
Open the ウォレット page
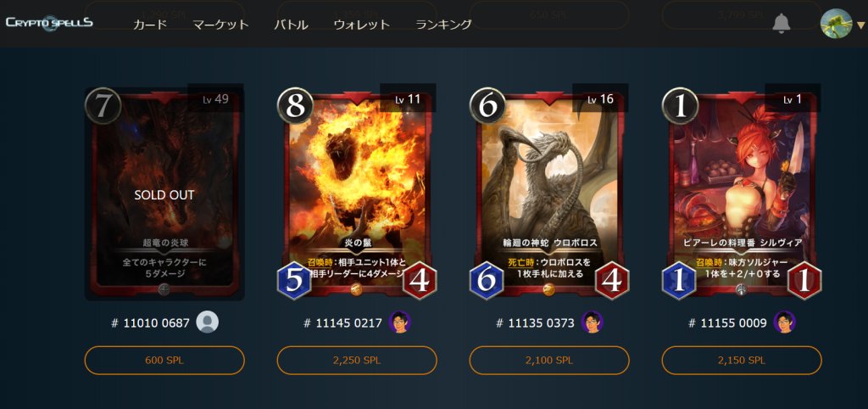coord(361,25)
